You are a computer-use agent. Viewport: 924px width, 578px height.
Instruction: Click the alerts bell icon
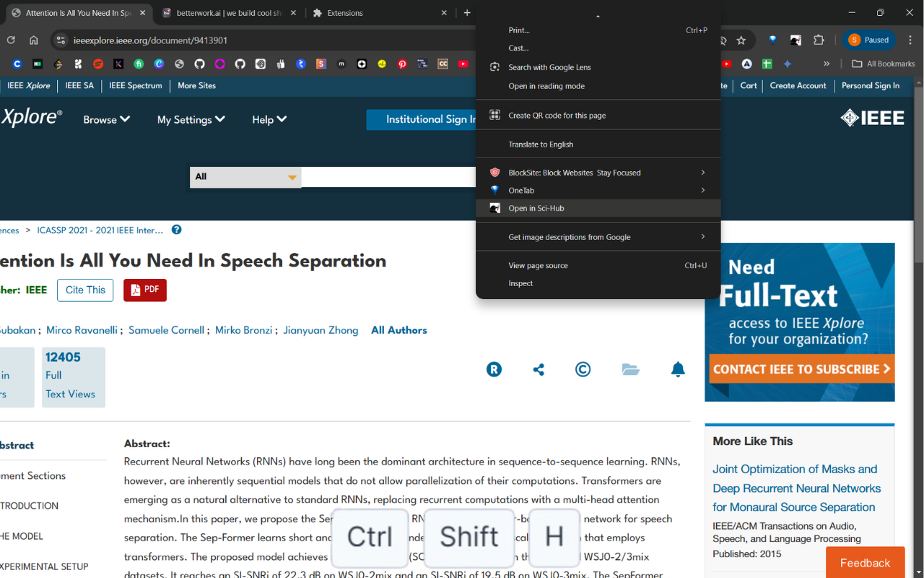pyautogui.click(x=678, y=369)
